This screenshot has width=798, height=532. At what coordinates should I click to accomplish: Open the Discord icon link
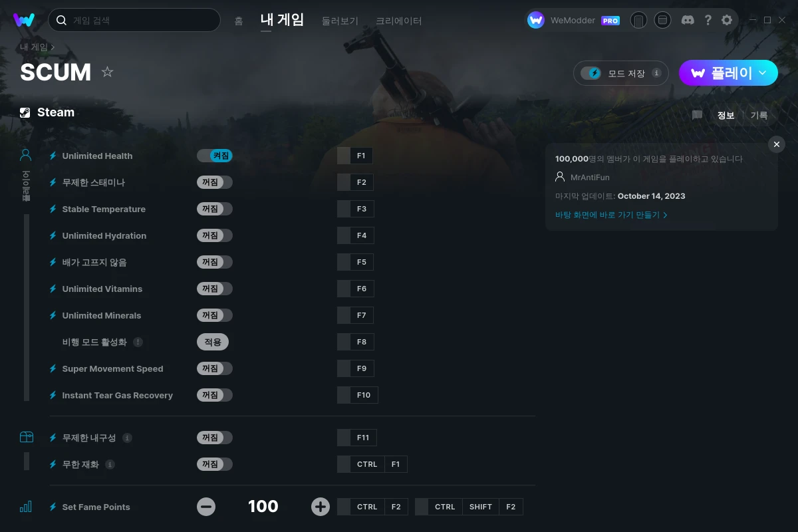(x=688, y=20)
